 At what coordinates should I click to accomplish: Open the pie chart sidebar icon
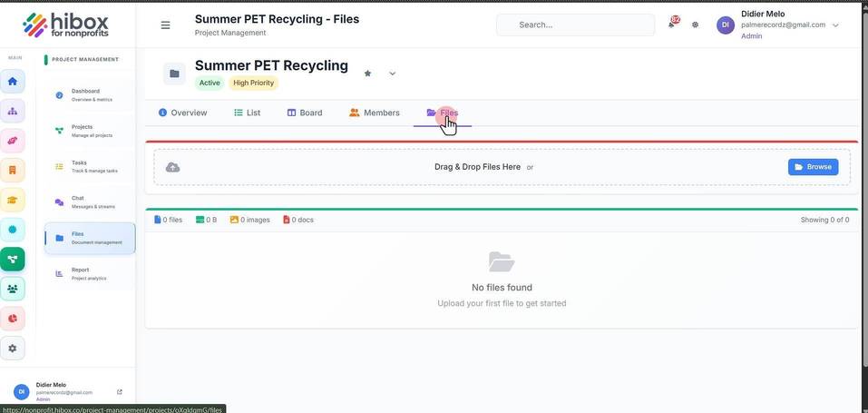(12, 319)
